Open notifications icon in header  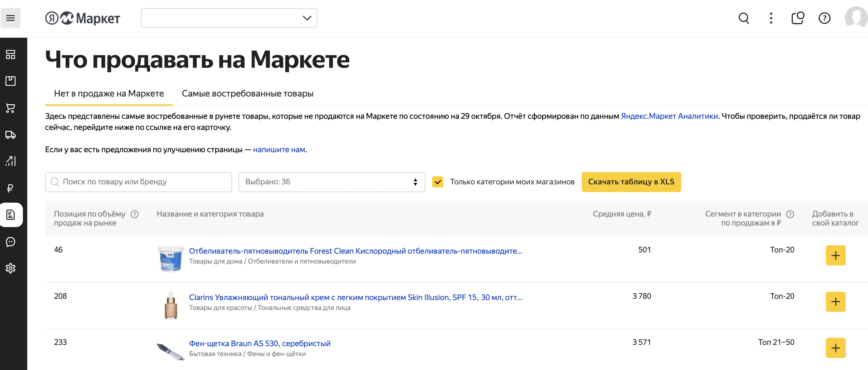click(x=798, y=18)
